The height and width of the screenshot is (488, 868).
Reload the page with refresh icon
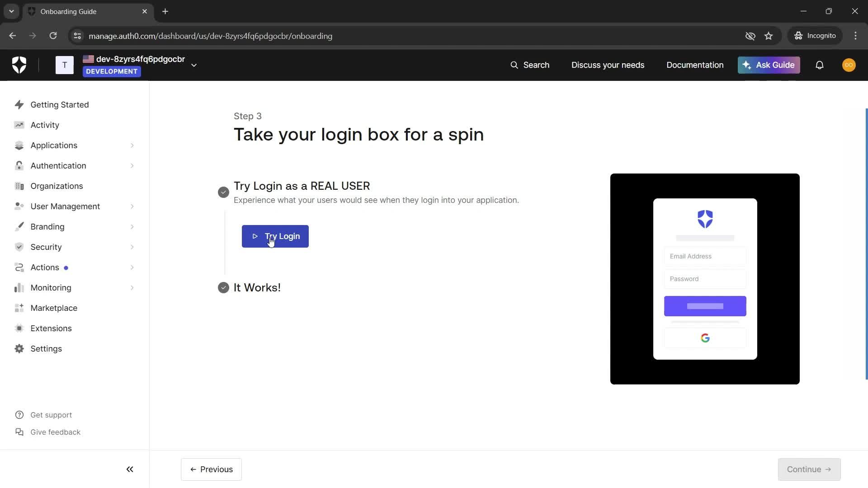point(53,36)
